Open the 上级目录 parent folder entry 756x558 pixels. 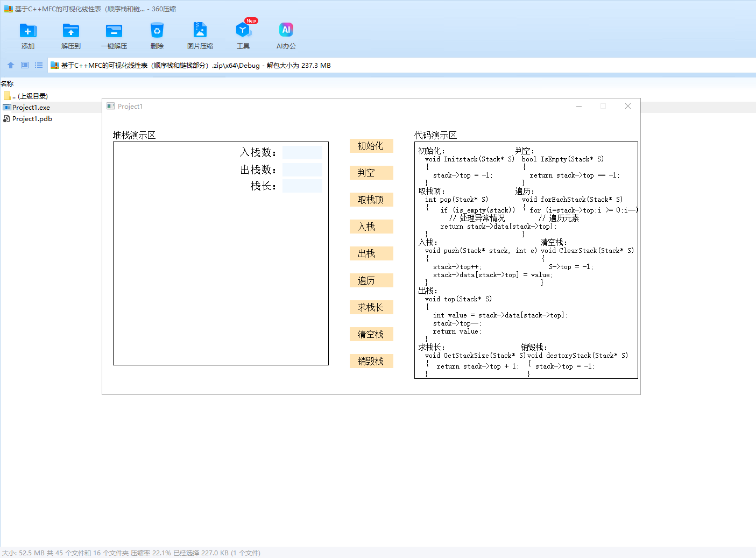pyautogui.click(x=32, y=96)
